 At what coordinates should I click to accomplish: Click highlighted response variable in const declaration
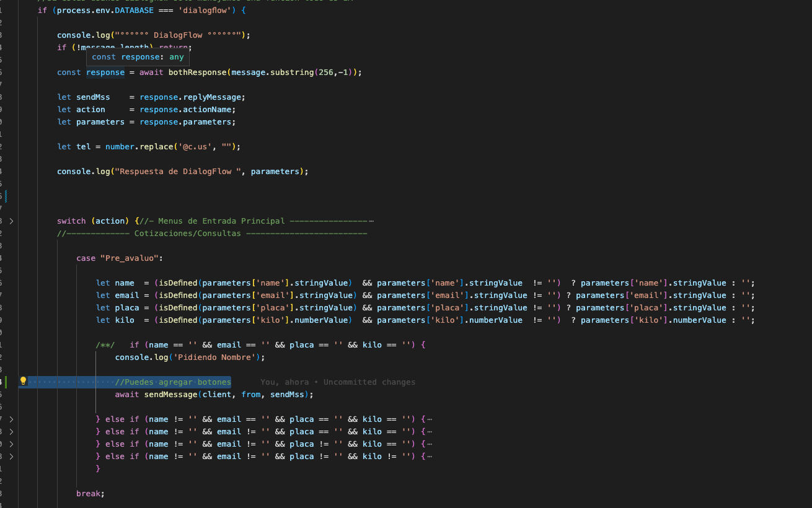click(x=105, y=72)
